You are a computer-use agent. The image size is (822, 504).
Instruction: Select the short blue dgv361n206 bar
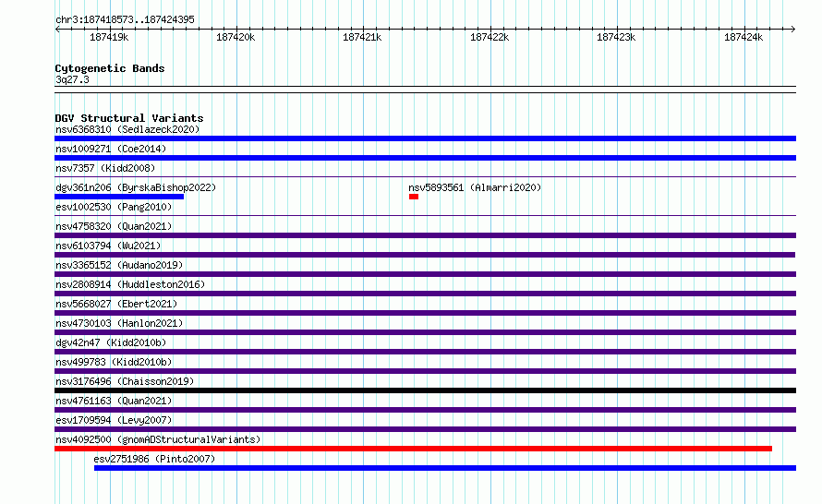[x=119, y=197]
